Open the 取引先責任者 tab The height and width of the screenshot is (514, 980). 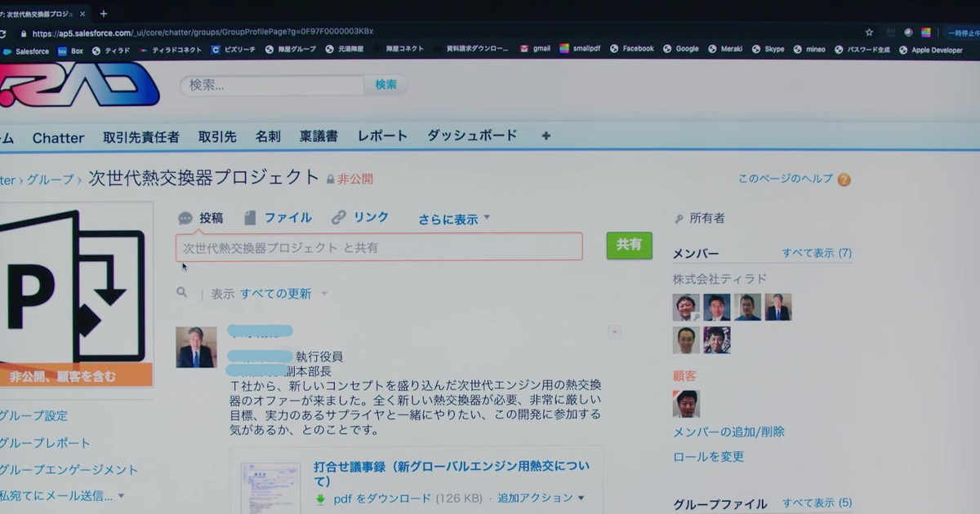click(141, 137)
